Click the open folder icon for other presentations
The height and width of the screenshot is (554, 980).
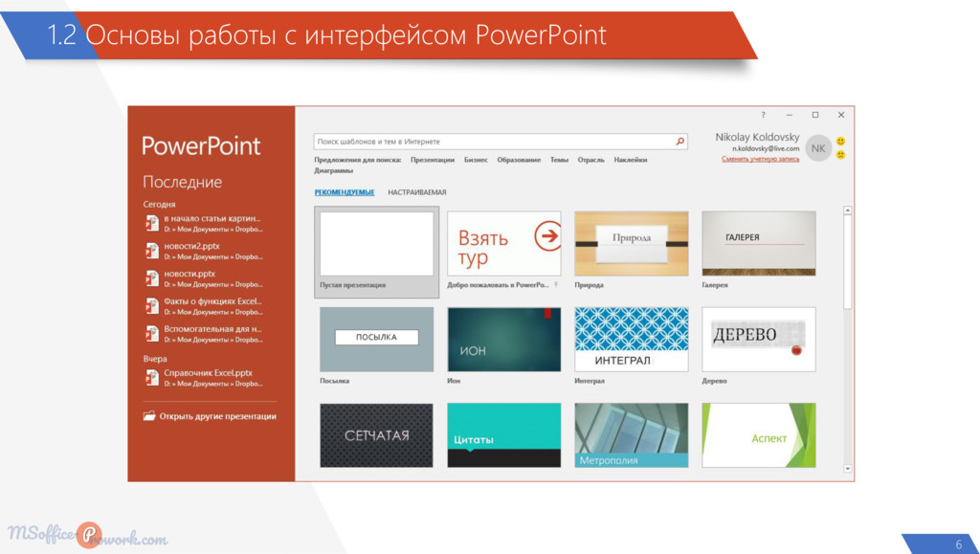pyautogui.click(x=148, y=416)
